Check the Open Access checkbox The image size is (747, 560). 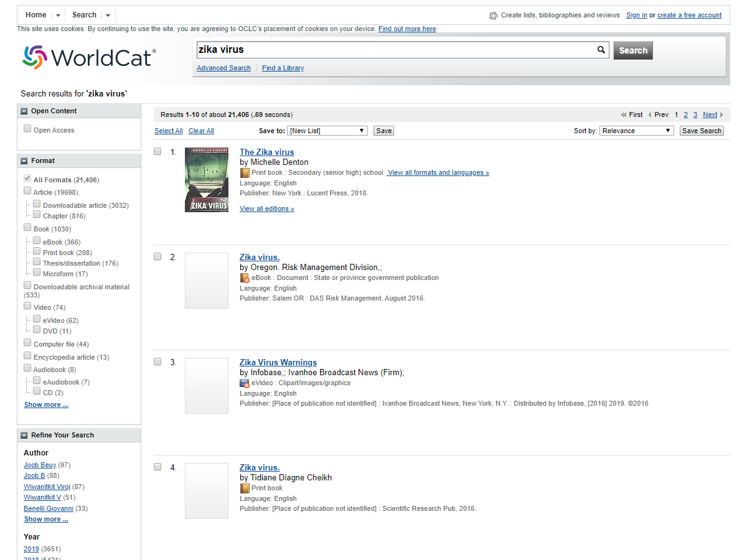[27, 129]
